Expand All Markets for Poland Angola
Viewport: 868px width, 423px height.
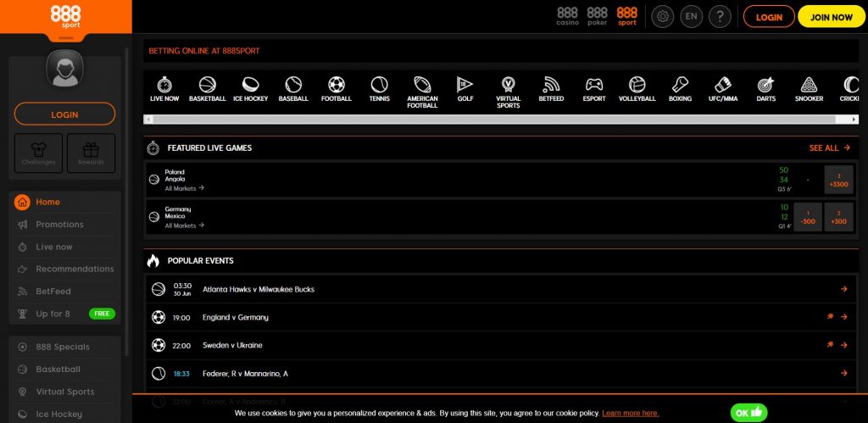[184, 188]
